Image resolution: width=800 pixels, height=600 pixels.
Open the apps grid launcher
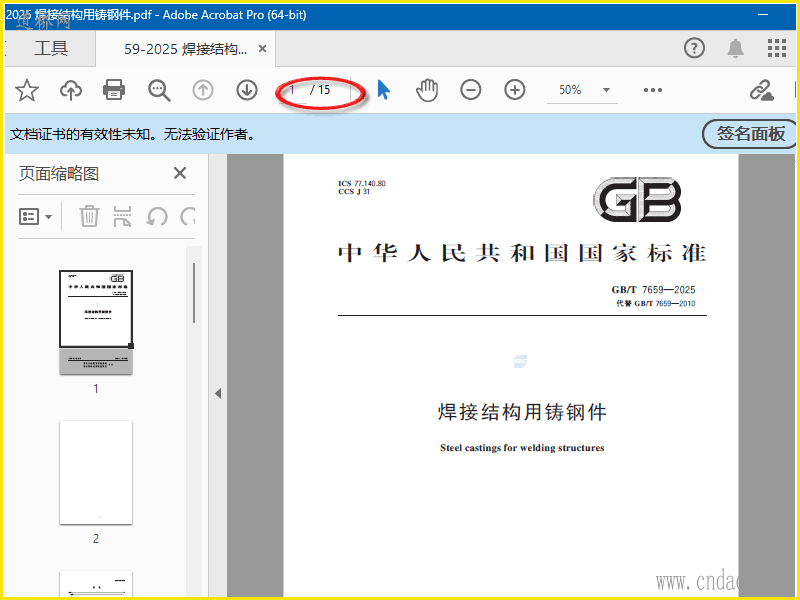(777, 48)
